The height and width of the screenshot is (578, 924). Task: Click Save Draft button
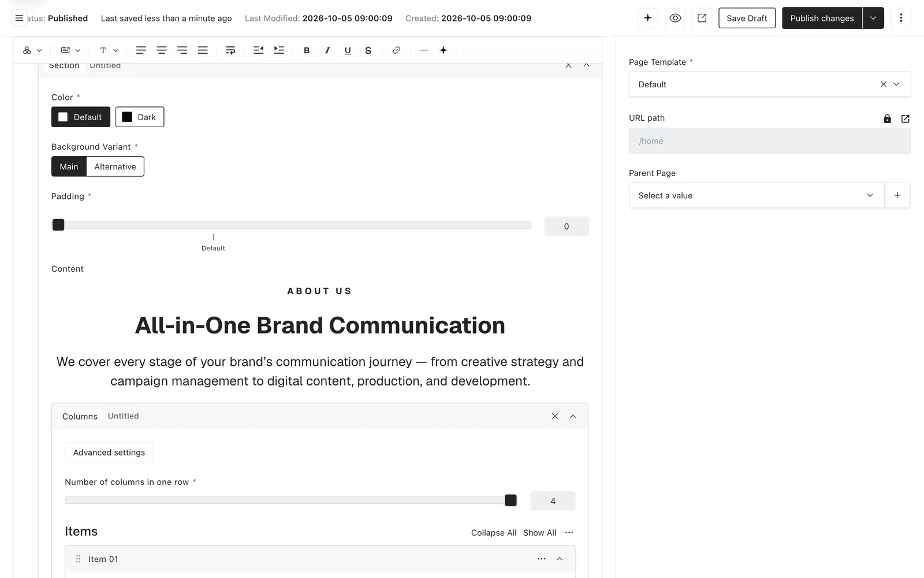point(747,18)
